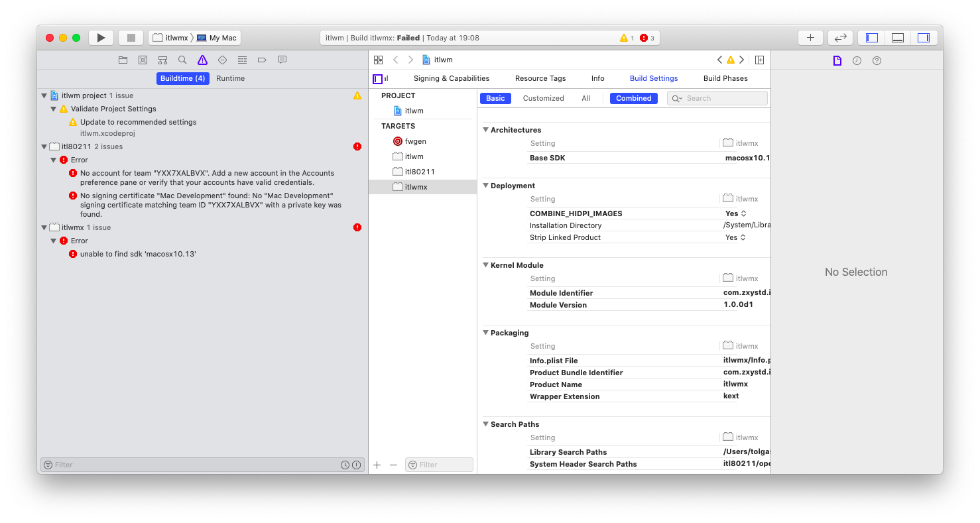Open the COMBINE_HIDPI_IMAGES Yes dropdown
Screen dimensions: 980x523
pos(735,213)
